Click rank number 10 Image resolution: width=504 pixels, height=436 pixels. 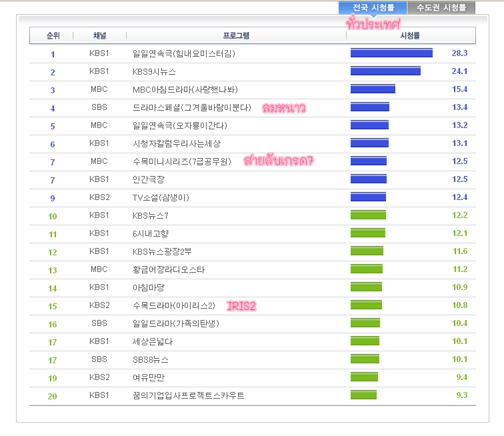[53, 217]
